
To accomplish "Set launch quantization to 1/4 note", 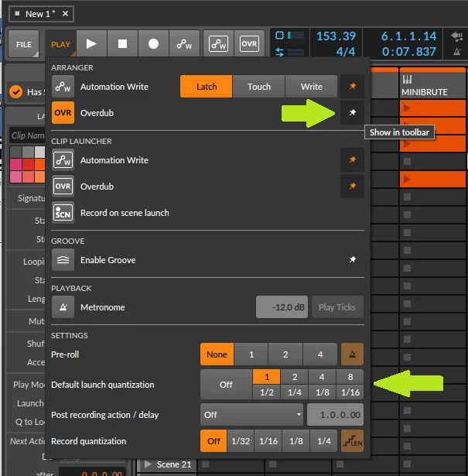I will pos(295,392).
